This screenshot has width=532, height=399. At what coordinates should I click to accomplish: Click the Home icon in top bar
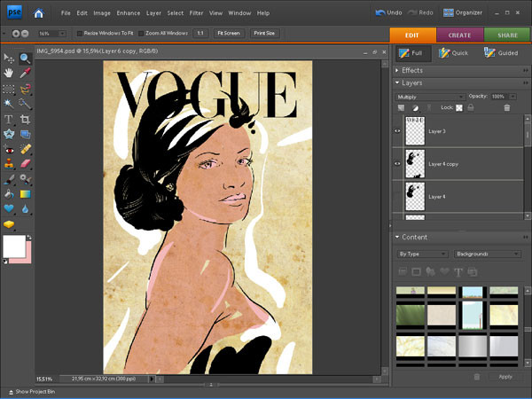coord(39,13)
